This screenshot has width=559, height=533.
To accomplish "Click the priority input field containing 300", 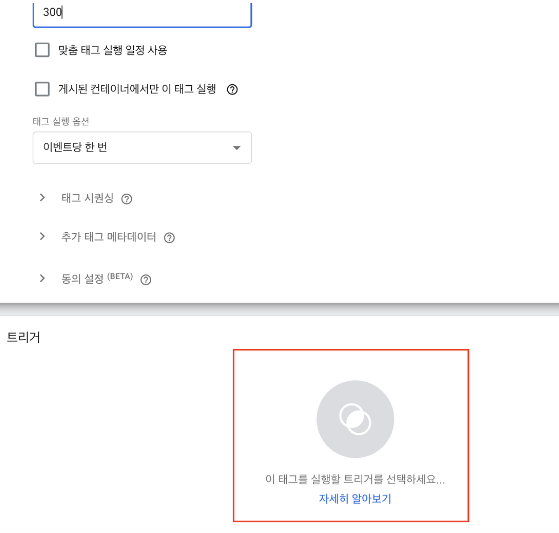I will tap(142, 14).
